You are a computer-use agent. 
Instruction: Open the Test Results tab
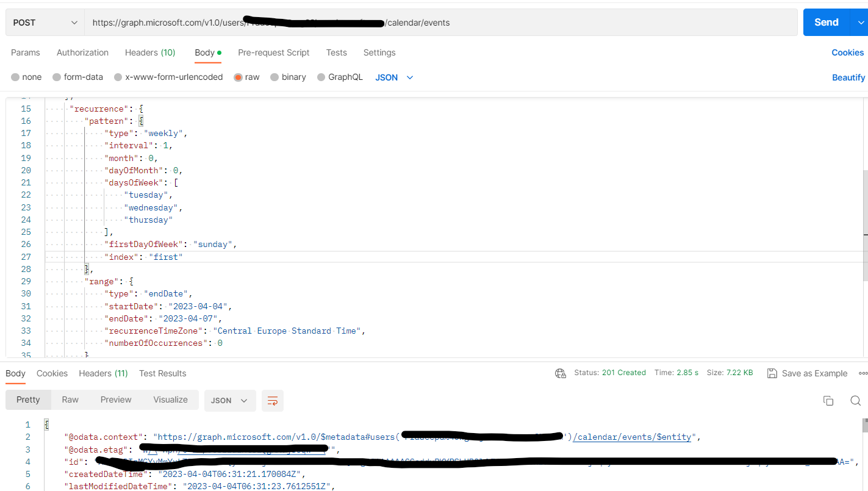(x=162, y=373)
